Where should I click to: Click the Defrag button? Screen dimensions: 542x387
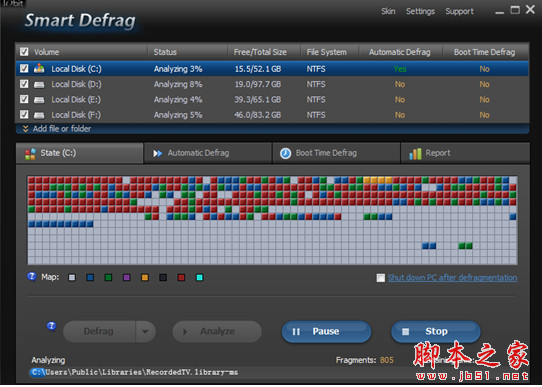point(99,331)
